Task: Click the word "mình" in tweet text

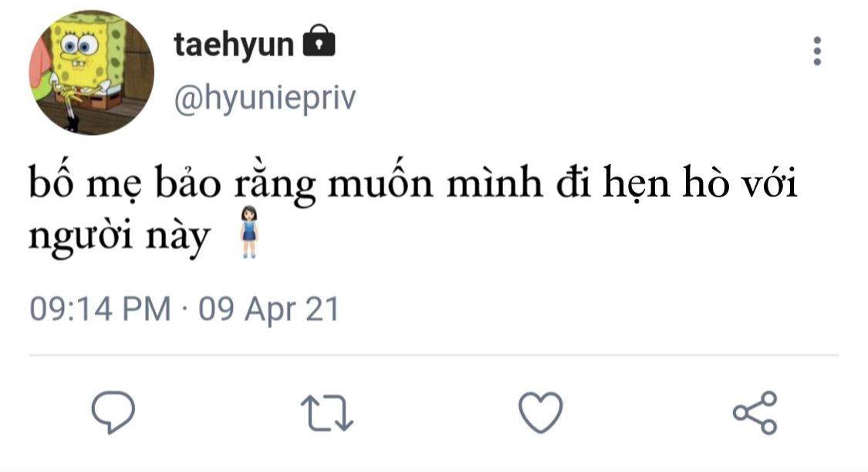Action: click(x=495, y=181)
